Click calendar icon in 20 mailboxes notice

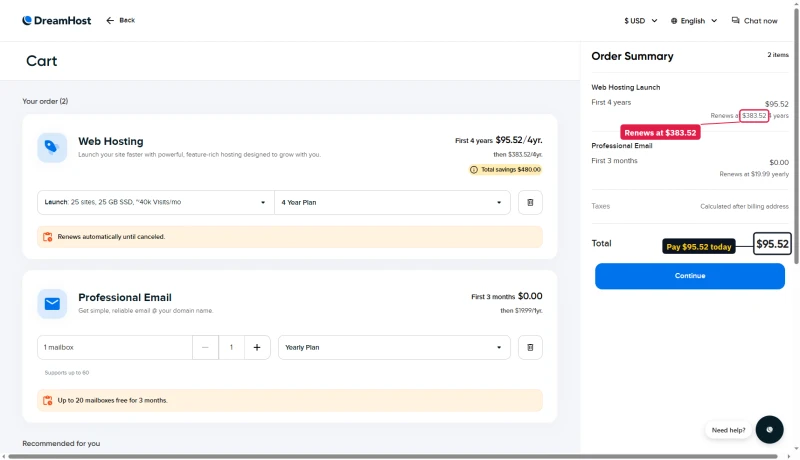click(x=47, y=400)
